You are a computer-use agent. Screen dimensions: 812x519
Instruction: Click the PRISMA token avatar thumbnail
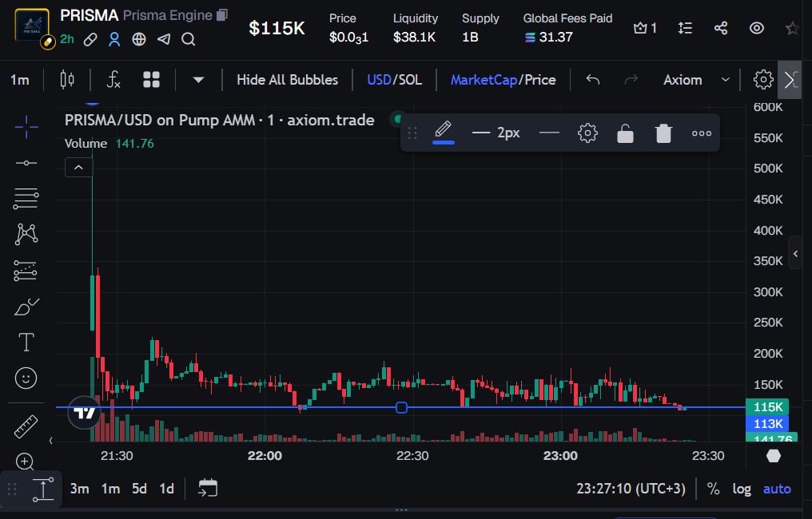point(32,26)
